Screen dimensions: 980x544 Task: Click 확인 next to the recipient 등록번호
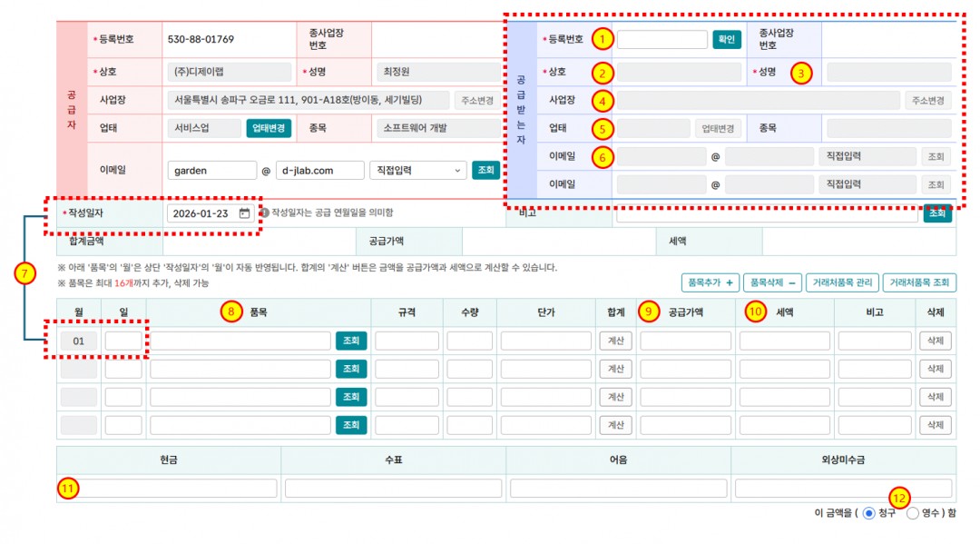727,39
